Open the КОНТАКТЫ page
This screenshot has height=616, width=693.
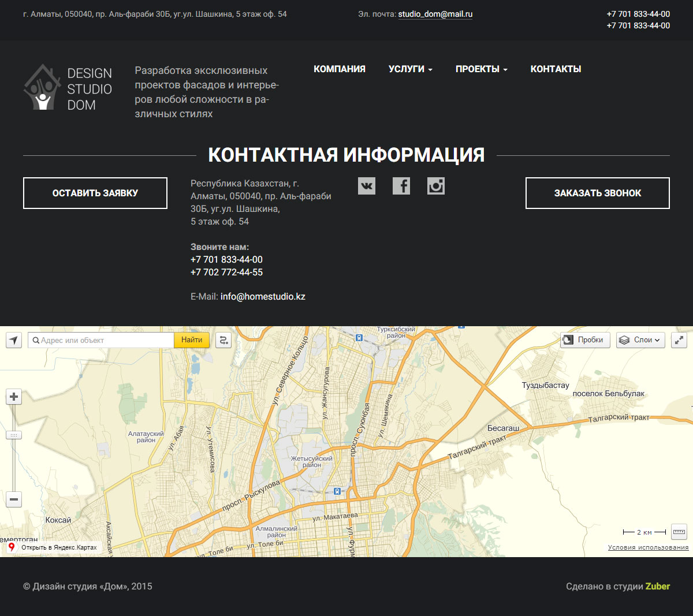(555, 69)
